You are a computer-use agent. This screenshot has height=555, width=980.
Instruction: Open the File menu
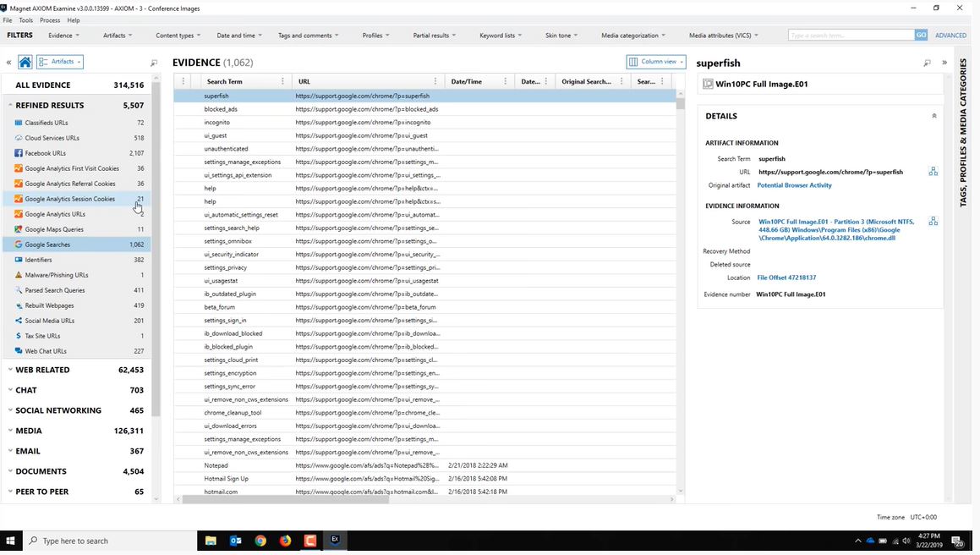click(x=8, y=20)
